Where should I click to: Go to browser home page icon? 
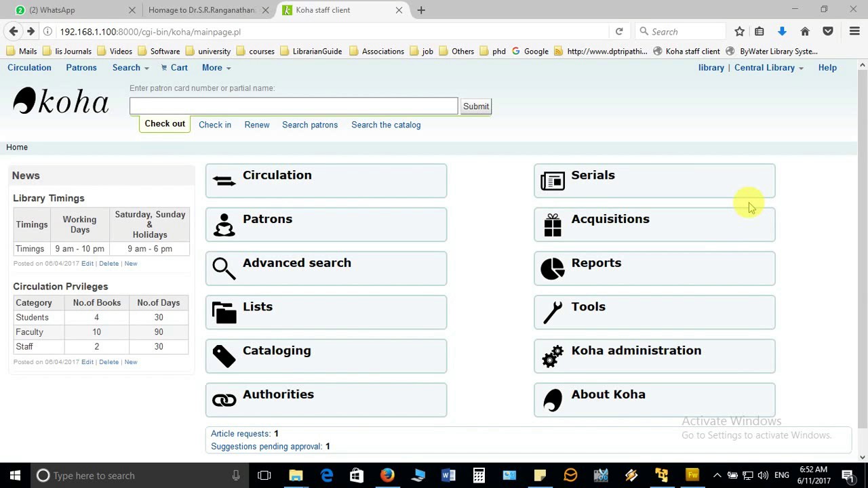tap(805, 32)
